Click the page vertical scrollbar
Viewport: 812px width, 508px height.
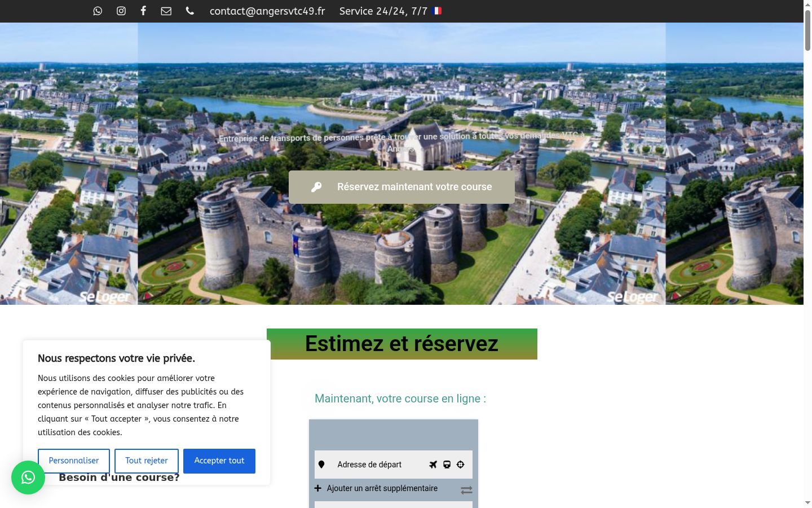(807, 31)
